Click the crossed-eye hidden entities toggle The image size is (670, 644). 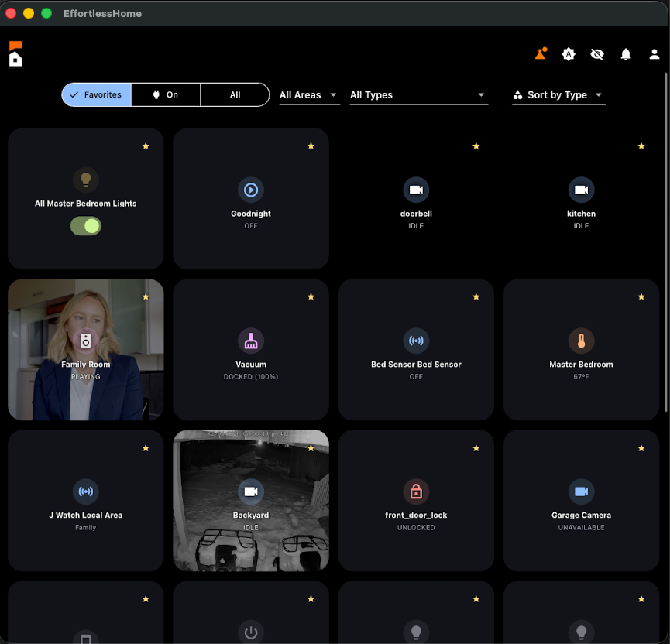pyautogui.click(x=597, y=54)
